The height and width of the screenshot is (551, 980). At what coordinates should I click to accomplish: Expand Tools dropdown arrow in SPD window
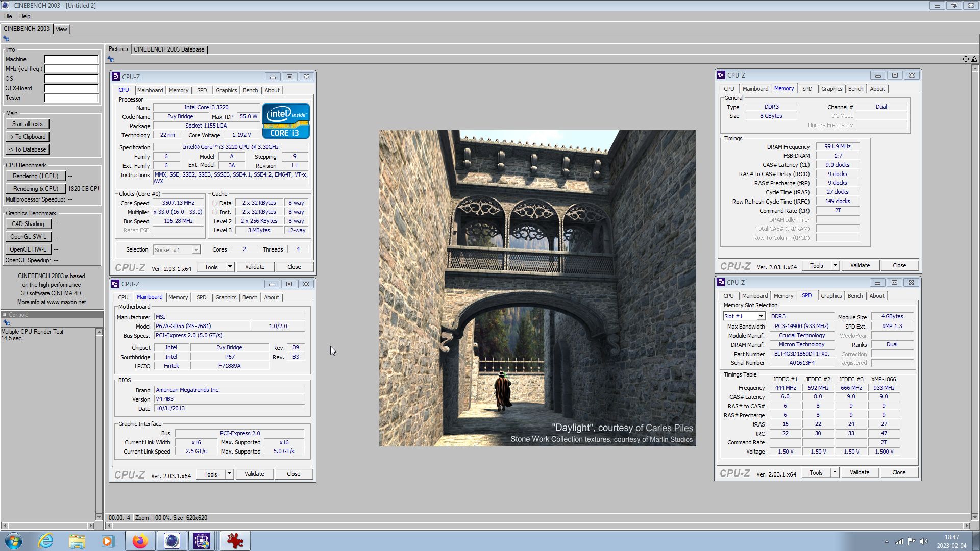point(835,472)
